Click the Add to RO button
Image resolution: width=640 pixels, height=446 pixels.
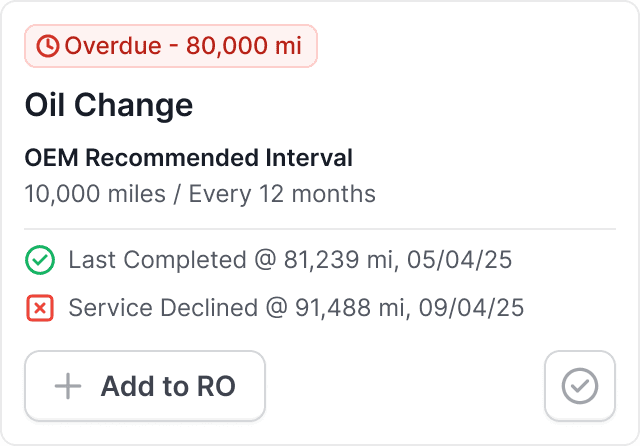pos(145,386)
